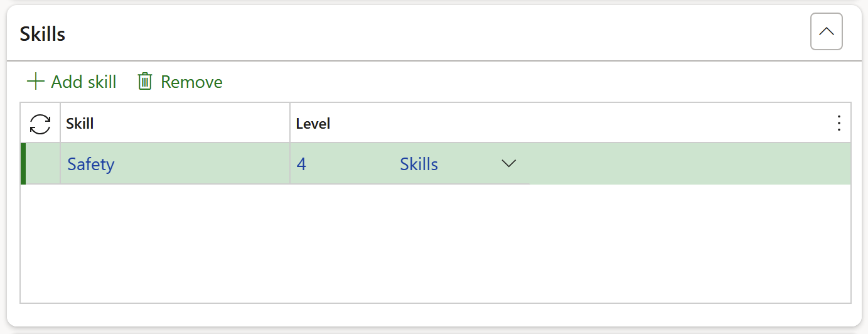Click the green marker bar on Safety row
868x334 pixels.
[x=23, y=164]
